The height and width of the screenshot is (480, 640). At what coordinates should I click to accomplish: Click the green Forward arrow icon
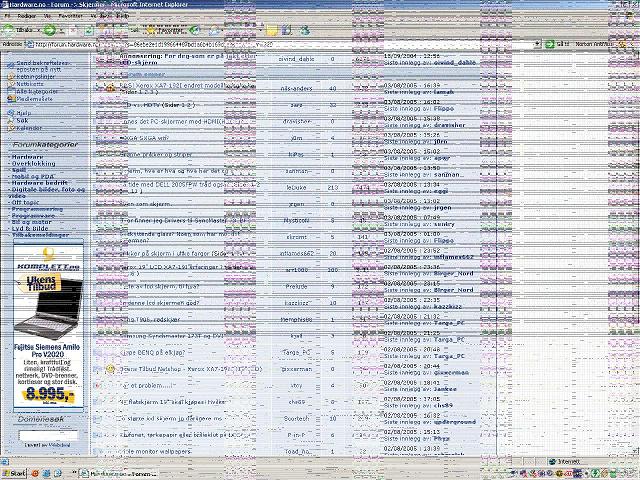(49, 30)
